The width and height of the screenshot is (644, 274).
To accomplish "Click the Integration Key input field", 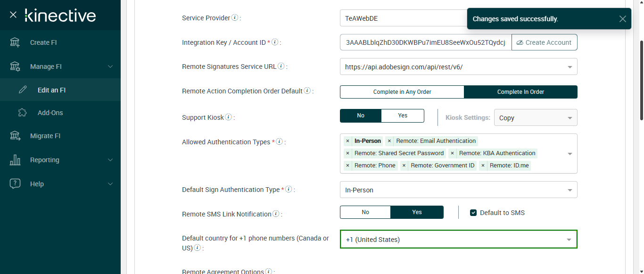I will [425, 42].
